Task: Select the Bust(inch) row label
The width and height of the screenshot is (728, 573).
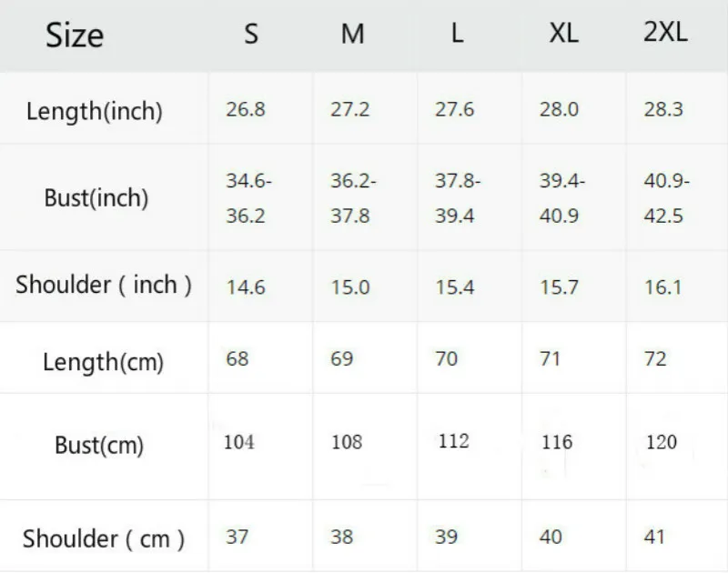Action: [96, 197]
